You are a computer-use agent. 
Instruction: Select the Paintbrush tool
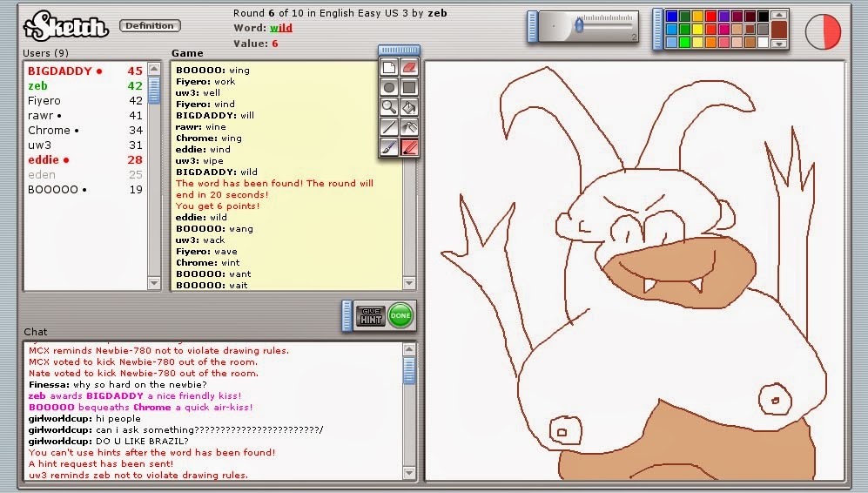pos(389,147)
